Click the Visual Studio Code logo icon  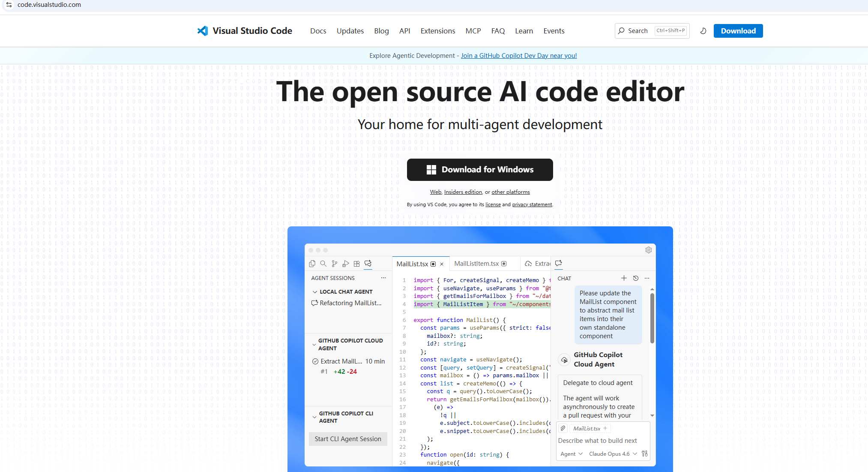(202, 31)
